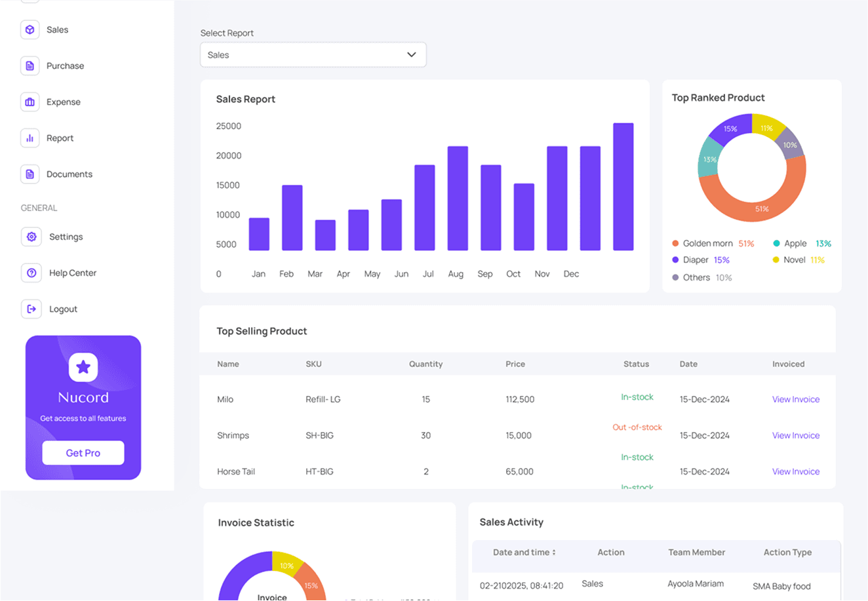Click the SKU value Refill- LG
The image size is (868, 601).
(323, 399)
